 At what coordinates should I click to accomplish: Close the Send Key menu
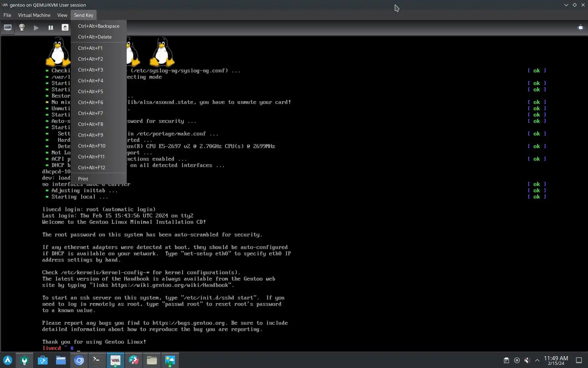[x=84, y=15]
